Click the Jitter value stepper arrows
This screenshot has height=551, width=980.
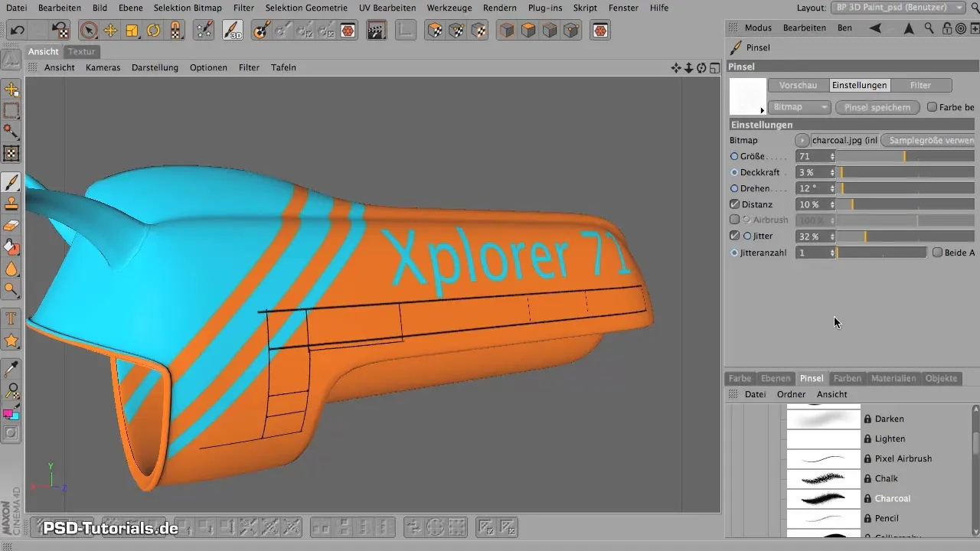pos(832,236)
